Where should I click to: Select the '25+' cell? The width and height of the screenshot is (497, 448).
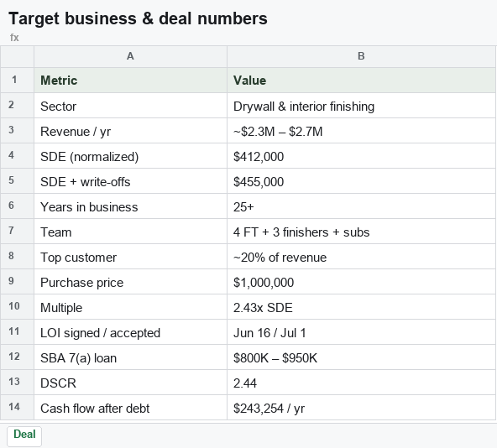coord(361,206)
